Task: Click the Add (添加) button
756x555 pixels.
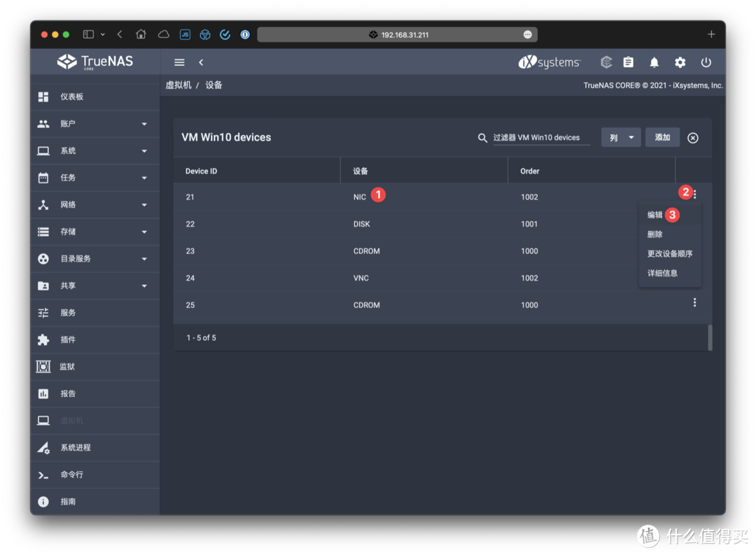Action: pos(662,138)
